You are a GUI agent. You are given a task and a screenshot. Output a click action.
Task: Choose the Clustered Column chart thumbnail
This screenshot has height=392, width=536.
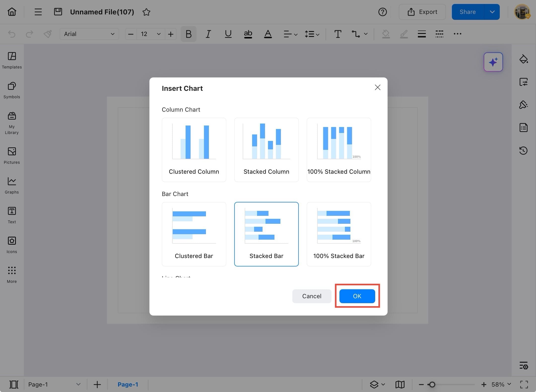194,150
